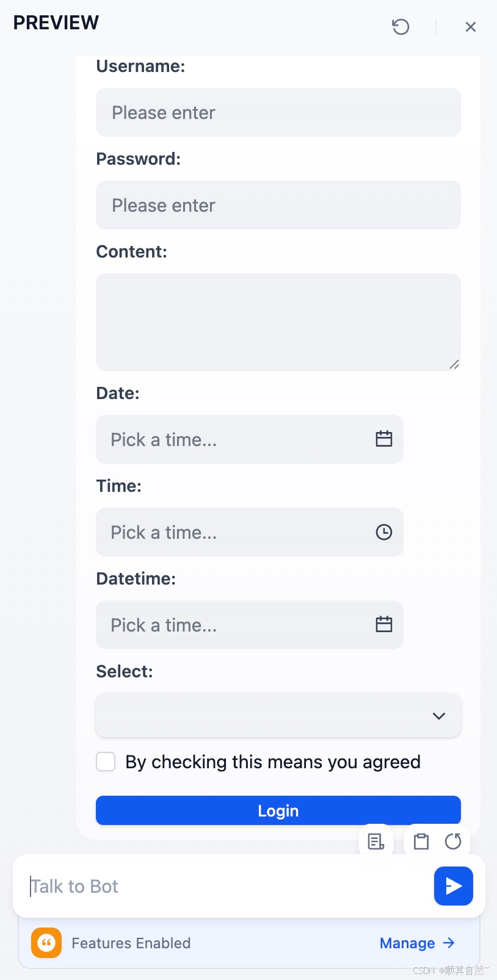The image size is (497, 980).
Task: Open the Date field calendar icon
Action: pyautogui.click(x=383, y=439)
